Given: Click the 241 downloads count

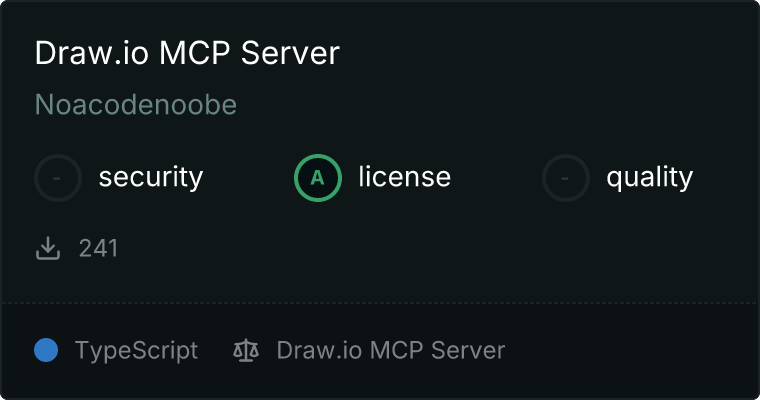Looking at the screenshot, I should 98,248.
